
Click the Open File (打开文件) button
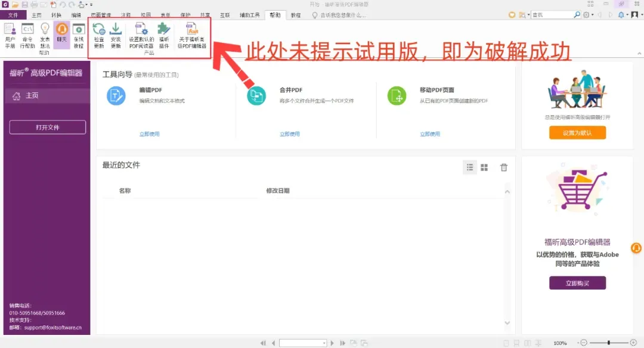48,127
